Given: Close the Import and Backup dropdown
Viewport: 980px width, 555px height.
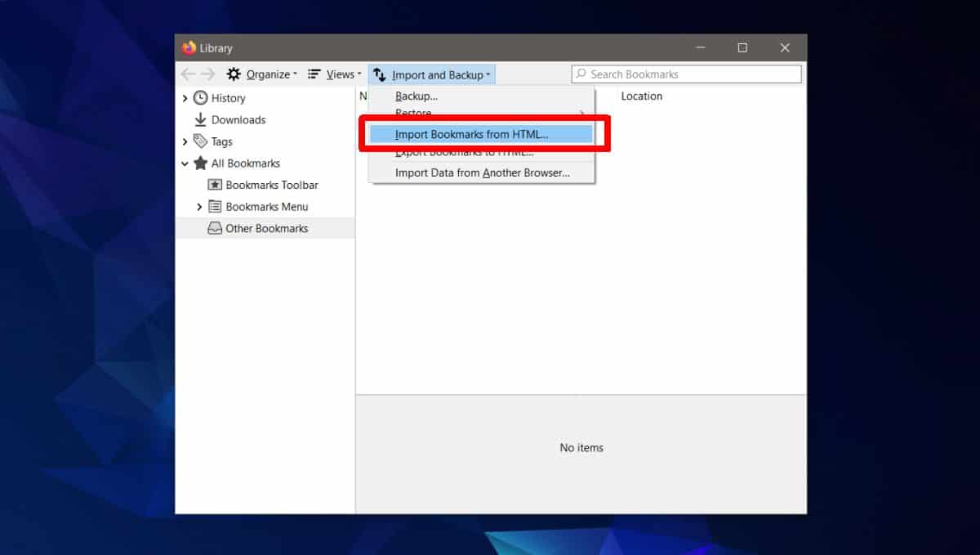Looking at the screenshot, I should tap(432, 74).
